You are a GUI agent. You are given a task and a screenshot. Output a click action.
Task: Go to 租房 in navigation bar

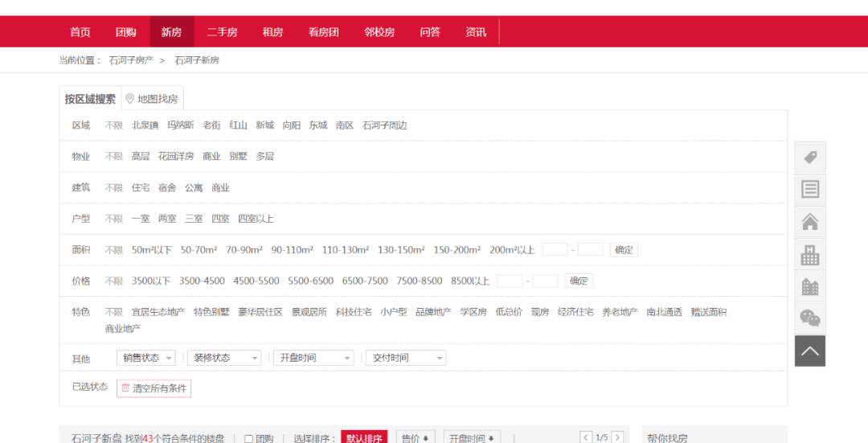coord(272,32)
